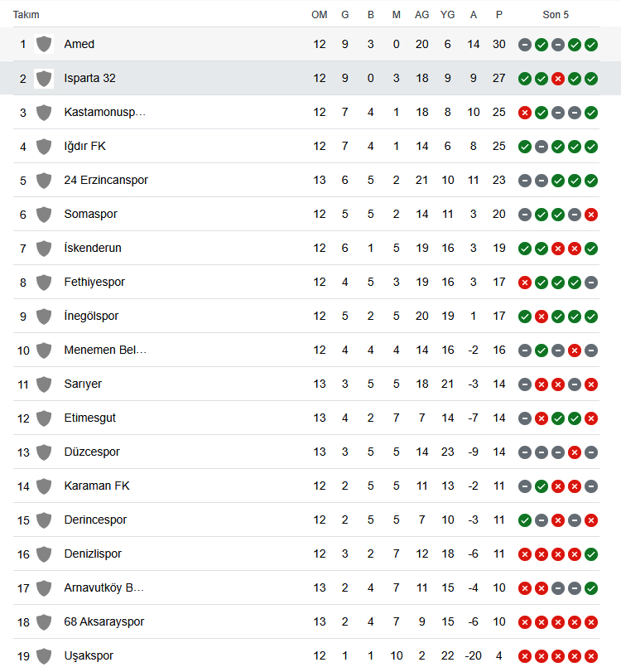Click the Son 5 column header
Viewport: 621px width, 672px height.
[556, 15]
